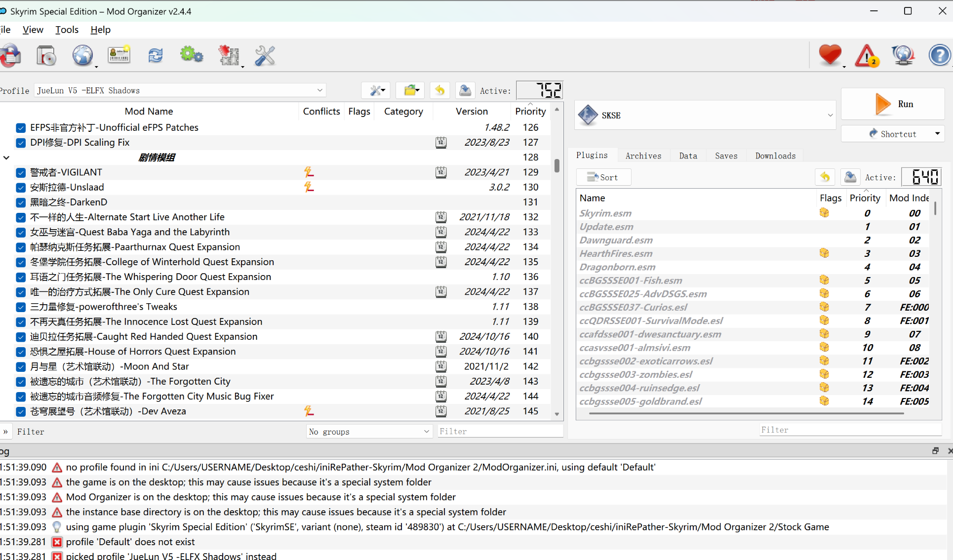Click the red error icon beside 'profile Default does not exist'
953x560 pixels.
coord(57,542)
